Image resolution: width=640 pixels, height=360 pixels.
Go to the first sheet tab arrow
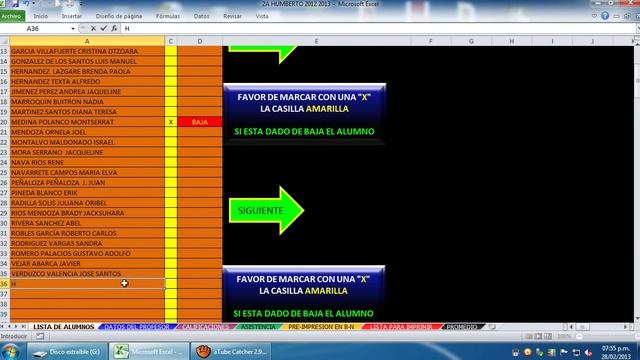(2, 327)
